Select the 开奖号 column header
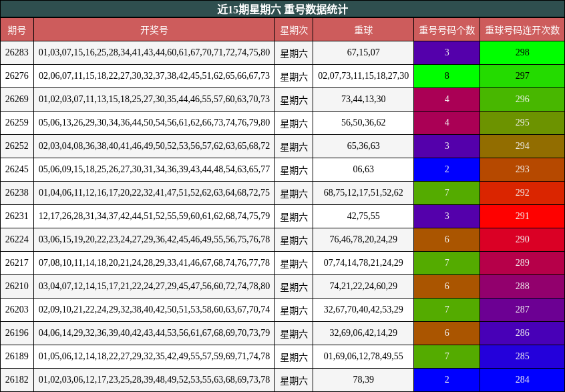 (154, 29)
